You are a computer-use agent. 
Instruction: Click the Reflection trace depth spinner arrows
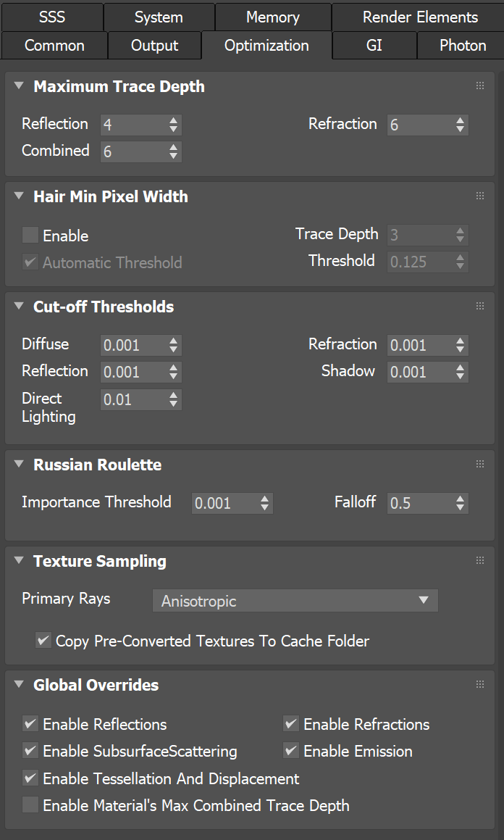point(173,125)
